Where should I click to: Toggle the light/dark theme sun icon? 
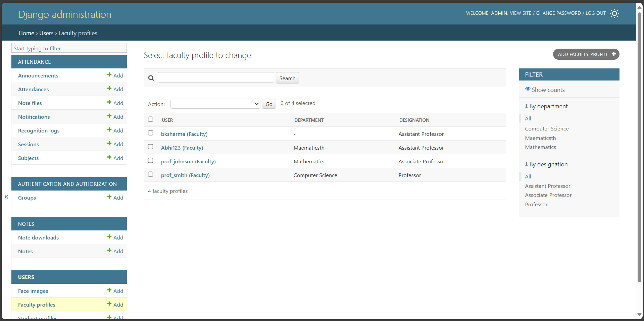(x=614, y=13)
